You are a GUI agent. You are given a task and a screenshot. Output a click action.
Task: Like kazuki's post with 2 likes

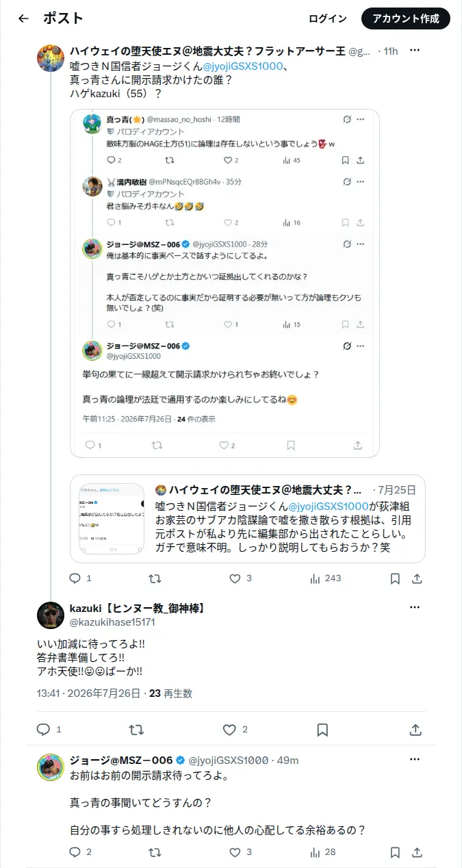tap(236, 730)
